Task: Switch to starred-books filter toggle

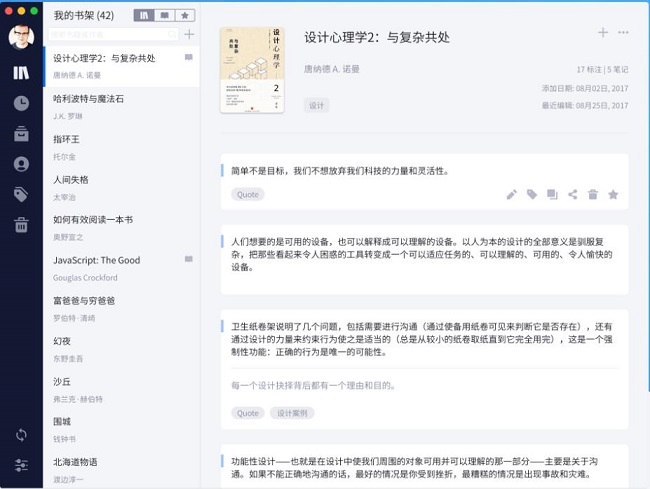Action: point(185,16)
